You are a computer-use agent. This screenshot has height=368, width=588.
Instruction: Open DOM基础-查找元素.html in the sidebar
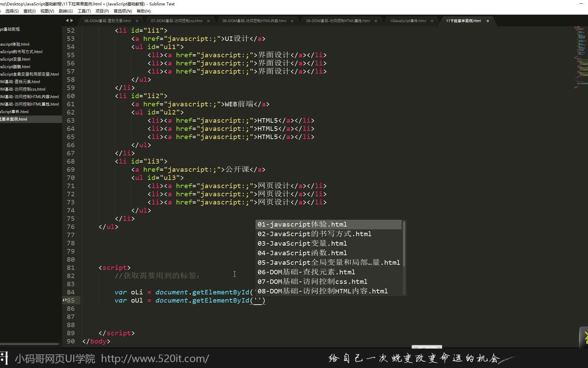click(x=20, y=82)
